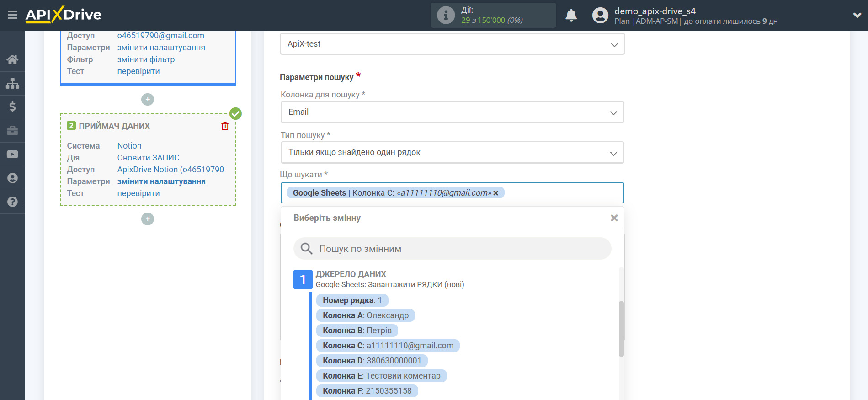Click the variable search magnifier icon
The width and height of the screenshot is (868, 400).
[x=306, y=249]
